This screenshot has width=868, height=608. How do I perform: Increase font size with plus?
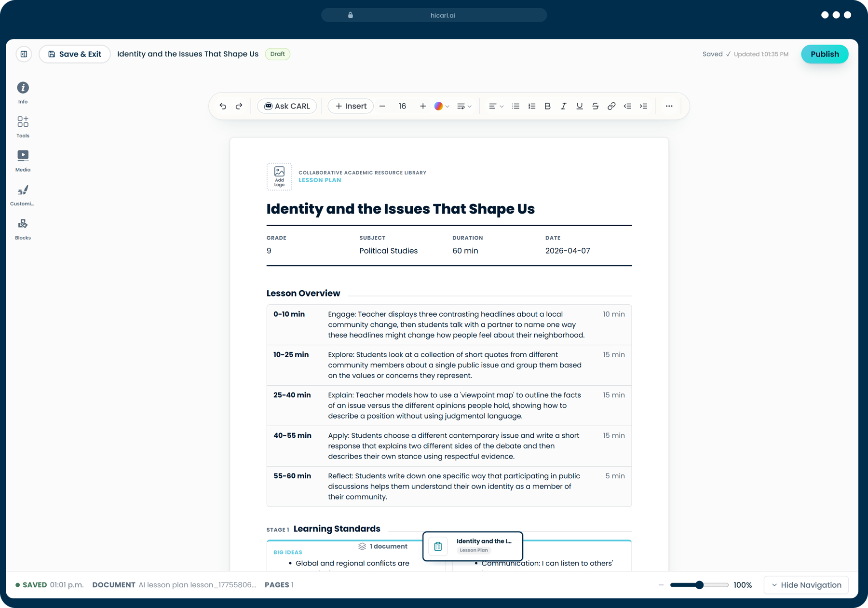pyautogui.click(x=423, y=106)
